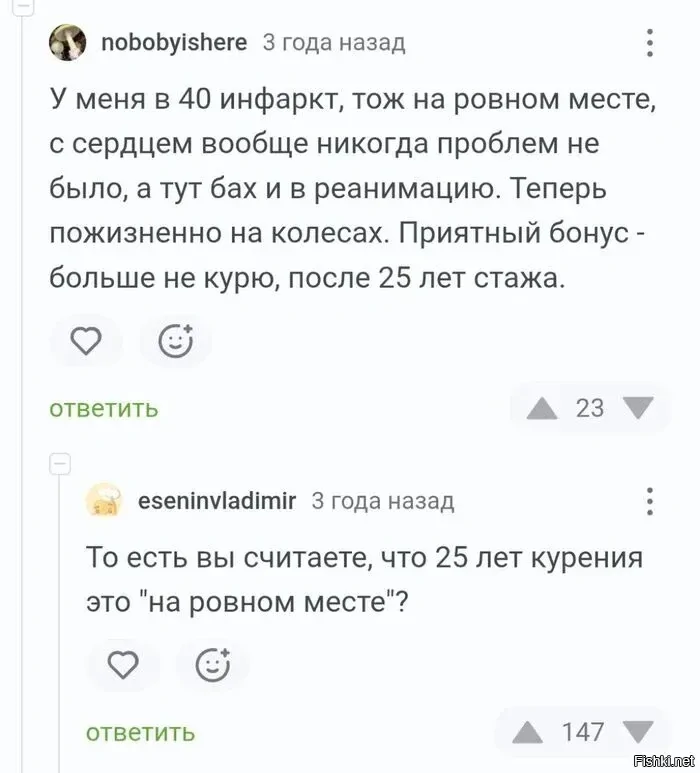Screen dimensions: 700x773
Task: Click the "3 года назад" timestamp on nobobyishere's comment
Action: 334,42
